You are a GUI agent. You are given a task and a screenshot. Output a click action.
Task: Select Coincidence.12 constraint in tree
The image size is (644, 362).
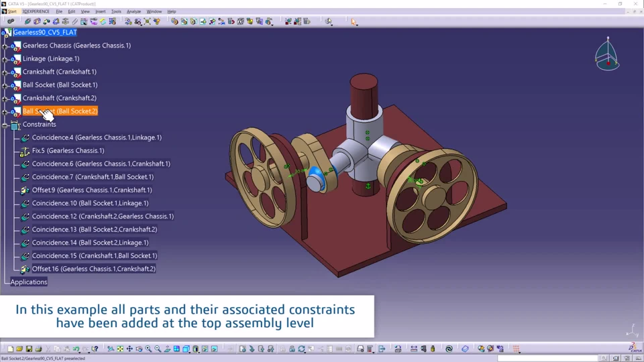point(103,217)
